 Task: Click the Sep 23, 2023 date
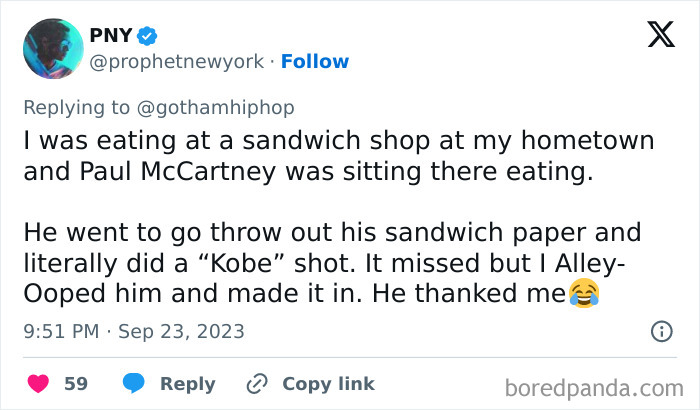(184, 331)
